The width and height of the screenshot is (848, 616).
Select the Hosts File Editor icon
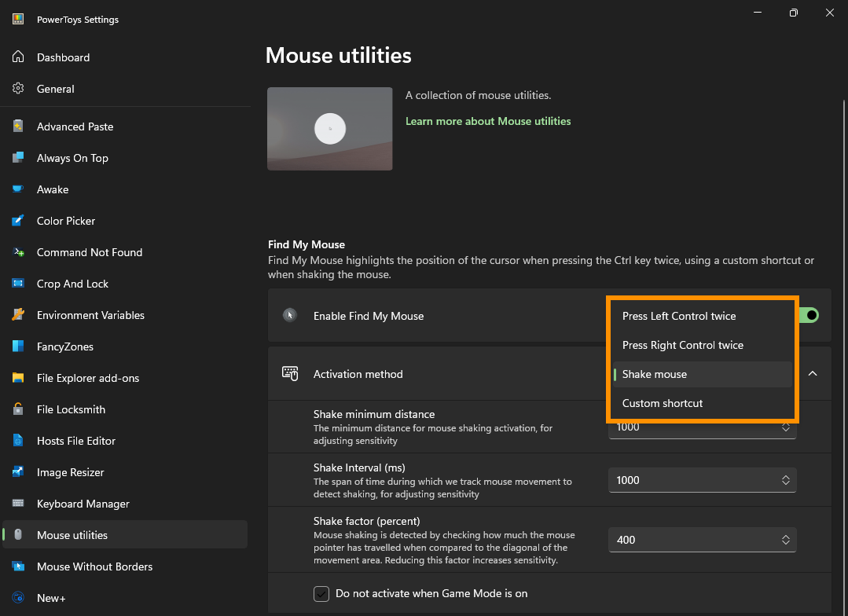pos(18,440)
